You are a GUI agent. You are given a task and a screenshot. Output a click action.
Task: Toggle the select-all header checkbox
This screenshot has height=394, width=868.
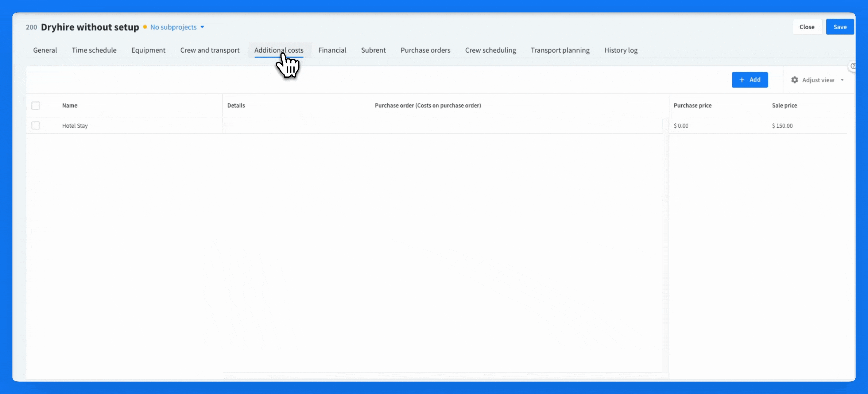35,105
